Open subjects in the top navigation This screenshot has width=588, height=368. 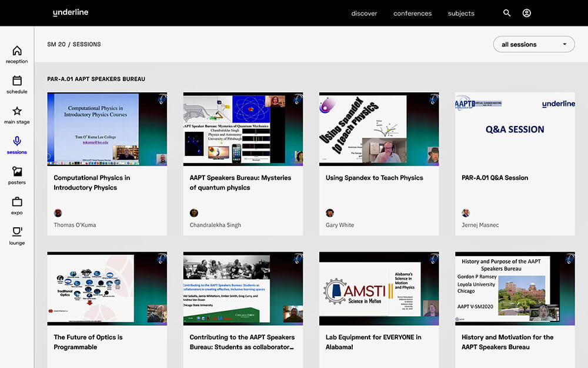pyautogui.click(x=461, y=14)
